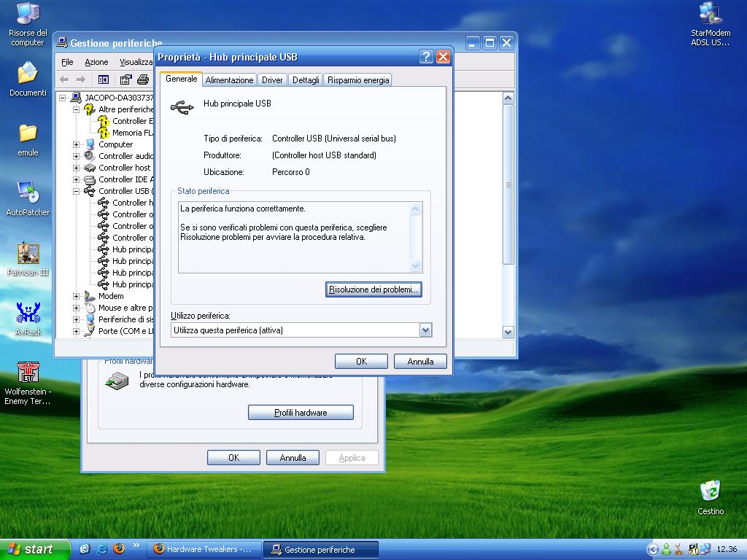Click the Properties toolbar icon
Viewport: 747px width, 560px height.
point(126,79)
